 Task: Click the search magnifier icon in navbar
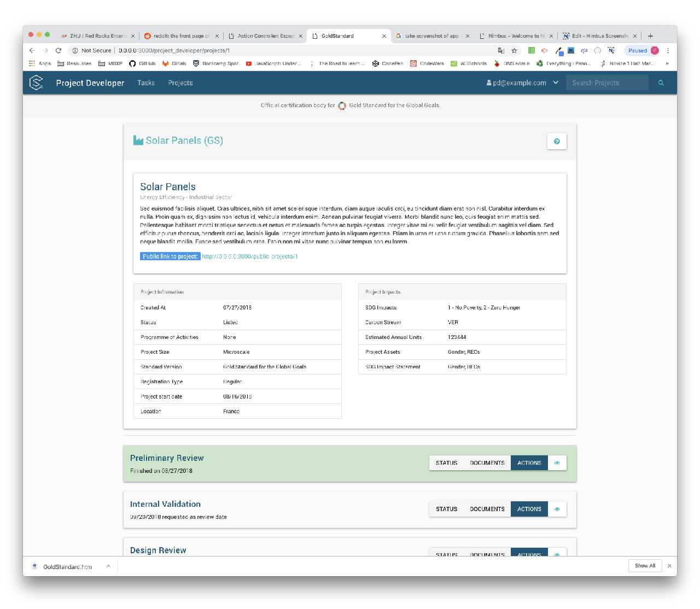coord(661,83)
